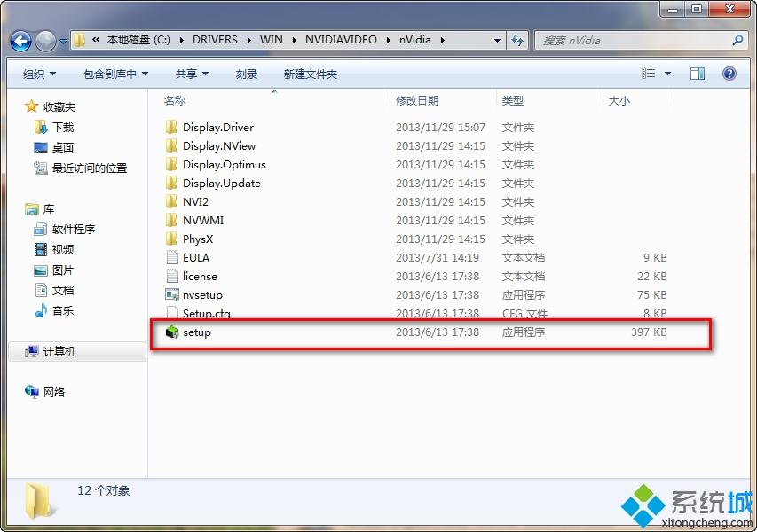Open the 组织 menu
Image resolution: width=757 pixels, height=532 pixels.
coord(40,74)
